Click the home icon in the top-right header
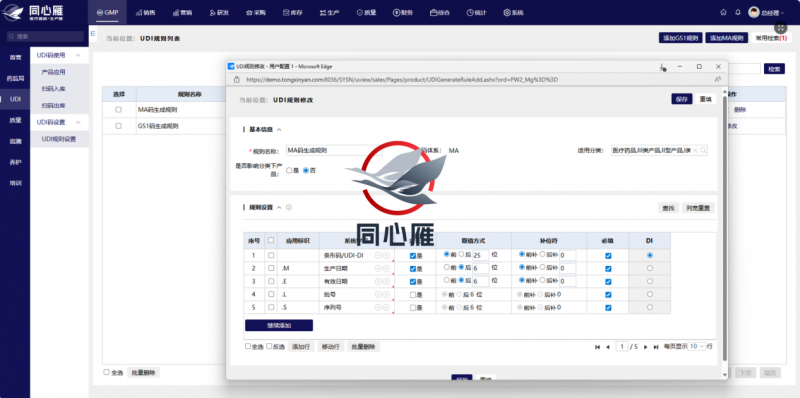This screenshot has height=398, width=800. click(x=723, y=12)
